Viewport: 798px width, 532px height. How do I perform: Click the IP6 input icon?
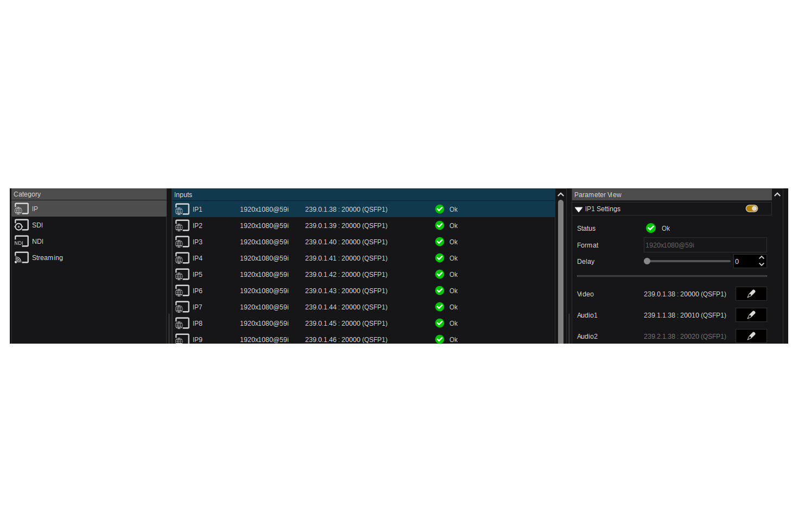182,291
